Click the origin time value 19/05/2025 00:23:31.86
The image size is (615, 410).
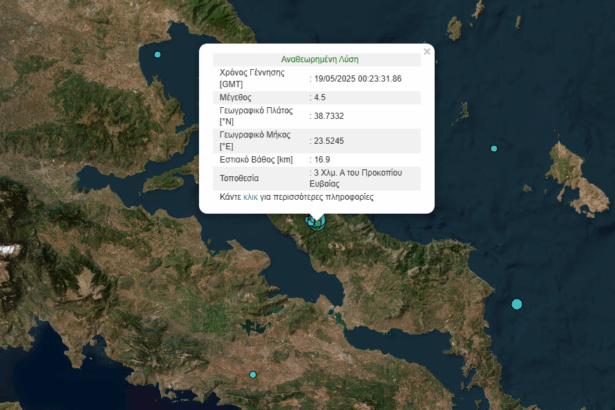360,78
